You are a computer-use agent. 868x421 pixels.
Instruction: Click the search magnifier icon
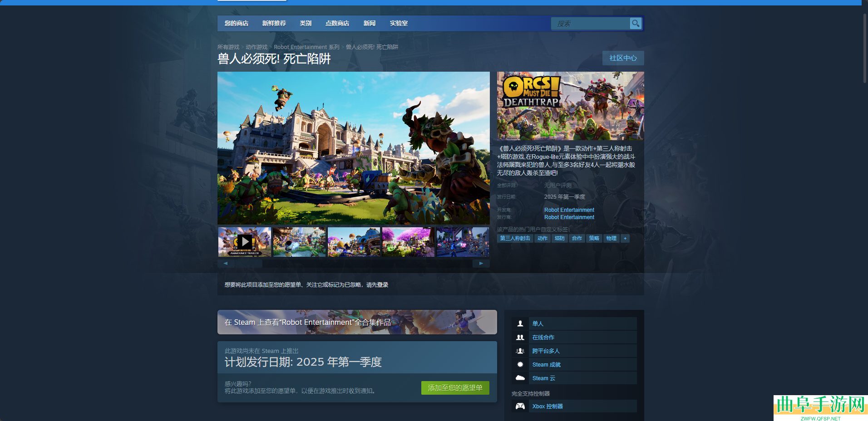[x=636, y=23]
